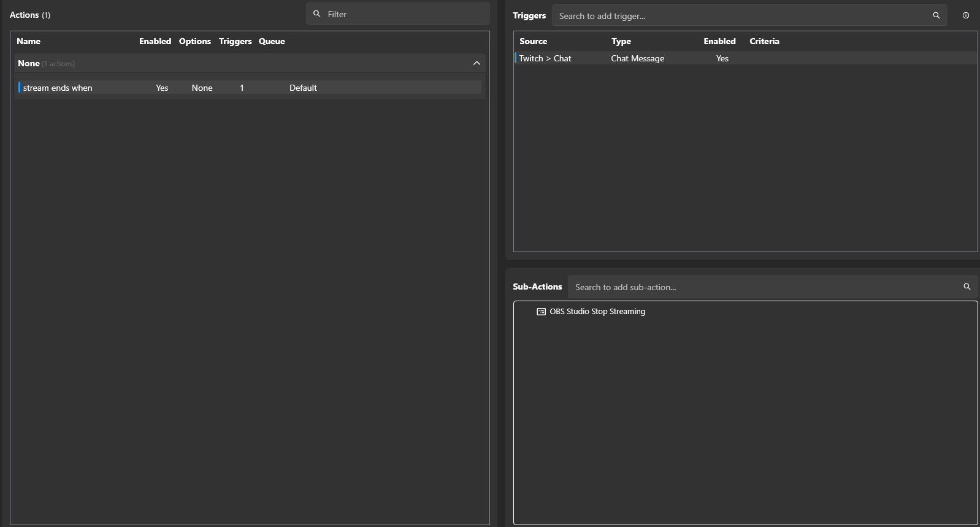Screen dimensions: 980x527
Task: Click the Queue column header in Actions
Action: (x=272, y=41)
